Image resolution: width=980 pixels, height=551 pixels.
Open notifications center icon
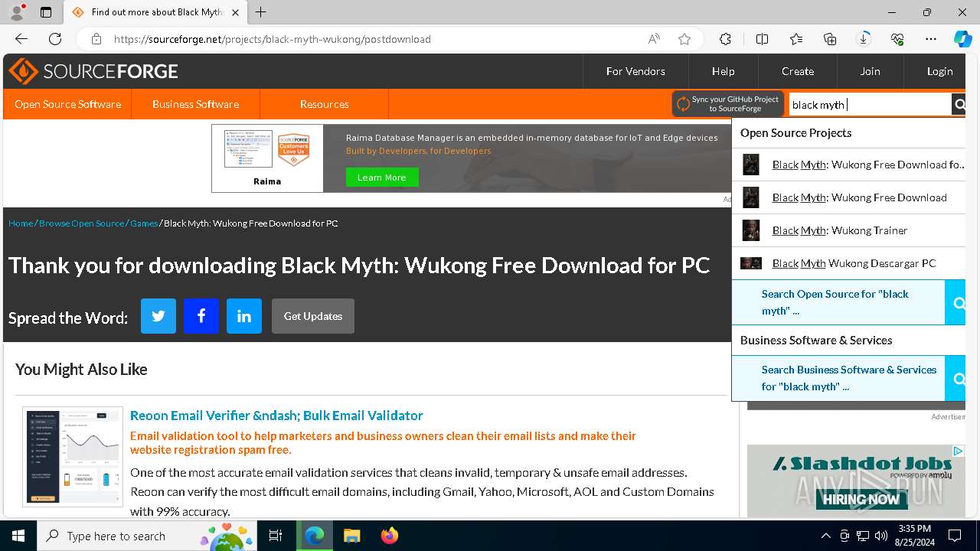pyautogui.click(x=955, y=536)
